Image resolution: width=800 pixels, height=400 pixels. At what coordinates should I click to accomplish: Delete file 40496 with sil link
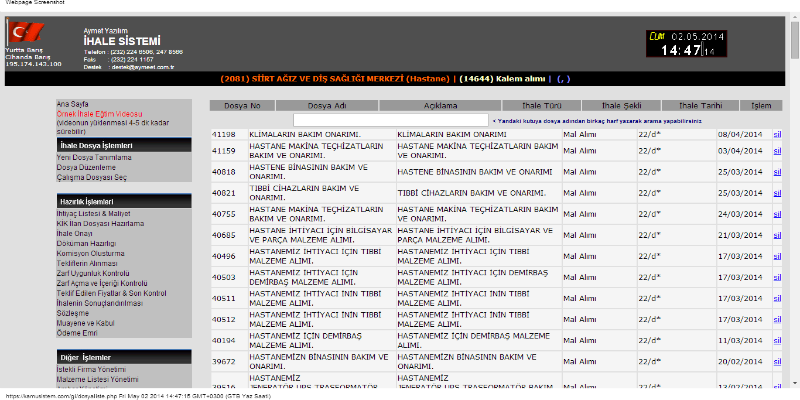777,256
